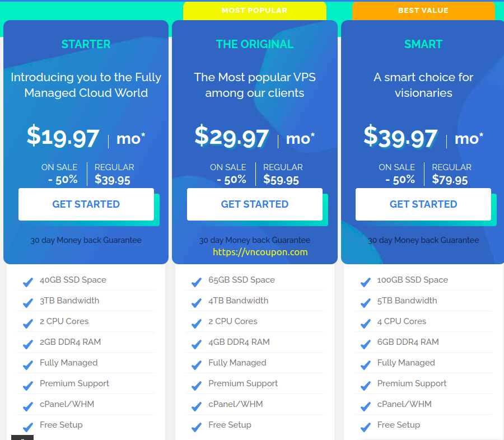This screenshot has height=440, width=504.
Task: Click the $19.97 Starter price
Action: pyautogui.click(x=63, y=137)
